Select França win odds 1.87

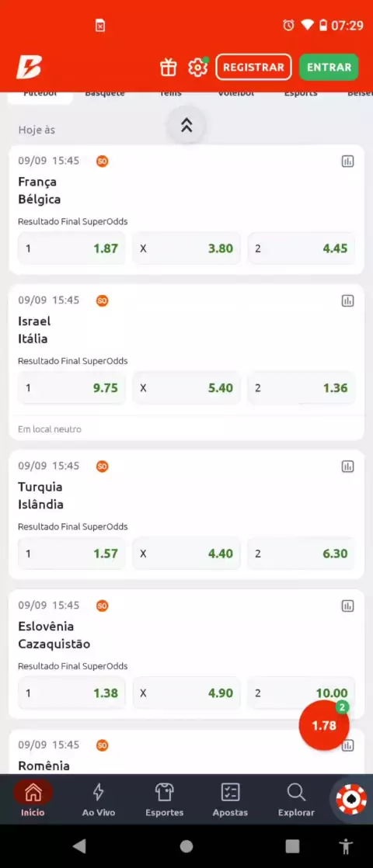pyautogui.click(x=72, y=248)
